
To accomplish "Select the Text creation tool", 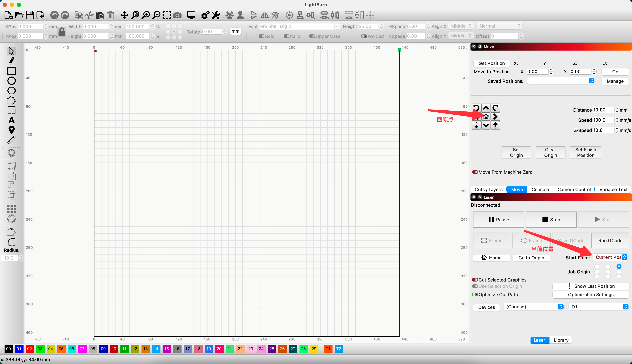I will pyautogui.click(x=11, y=120).
